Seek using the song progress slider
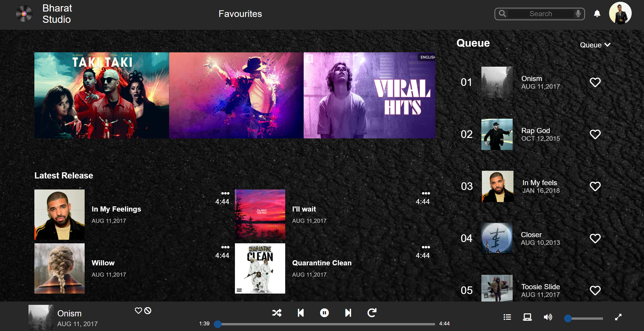 click(x=324, y=324)
